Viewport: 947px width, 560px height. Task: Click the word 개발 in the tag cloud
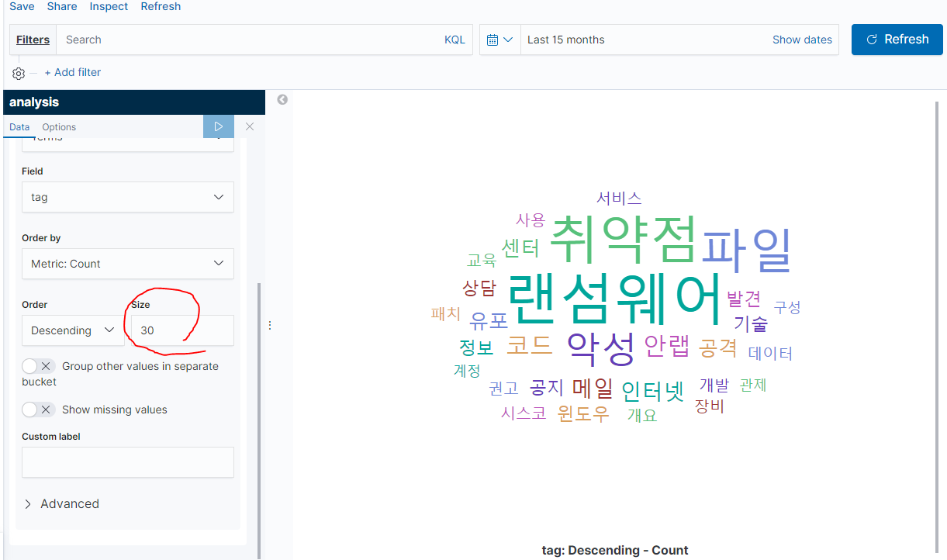click(x=714, y=385)
